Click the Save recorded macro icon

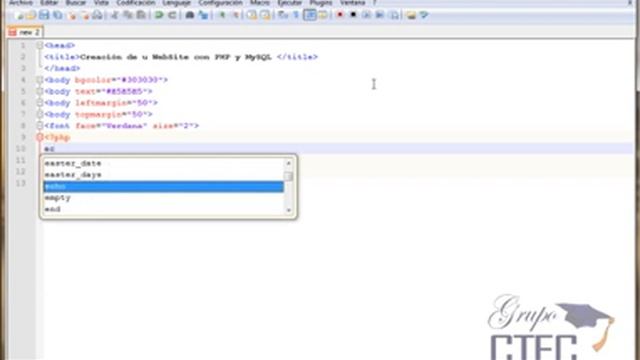[394, 16]
